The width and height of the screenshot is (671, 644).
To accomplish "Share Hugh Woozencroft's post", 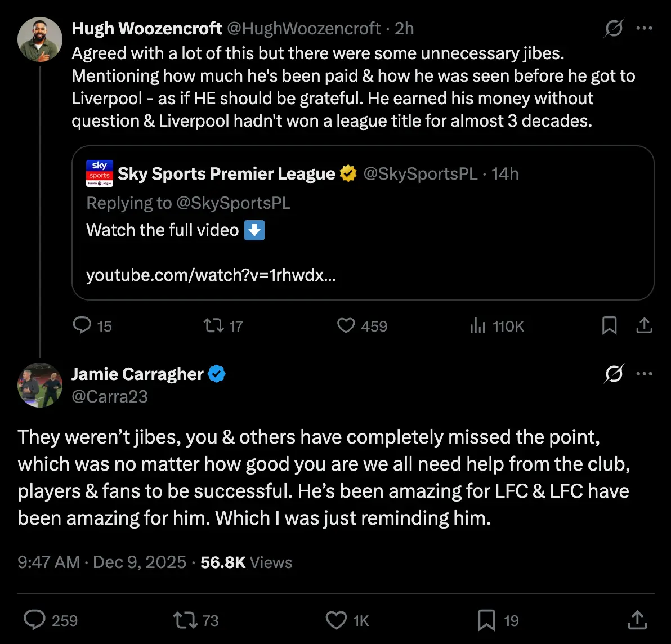I will point(644,325).
